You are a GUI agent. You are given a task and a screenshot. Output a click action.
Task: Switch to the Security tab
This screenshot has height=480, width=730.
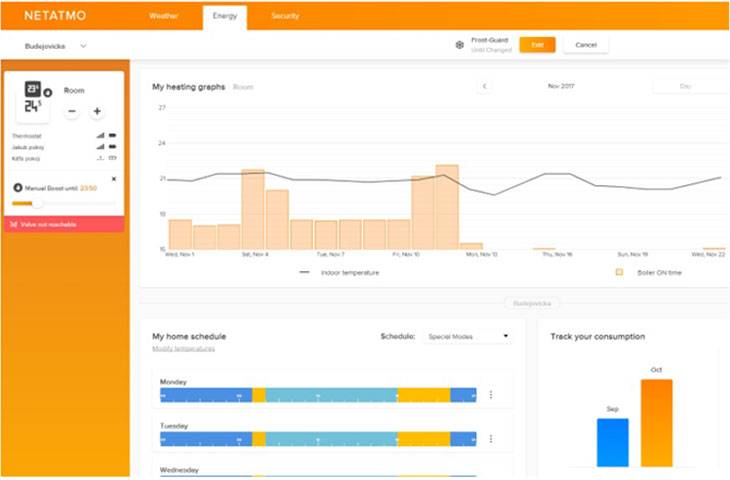click(x=285, y=16)
